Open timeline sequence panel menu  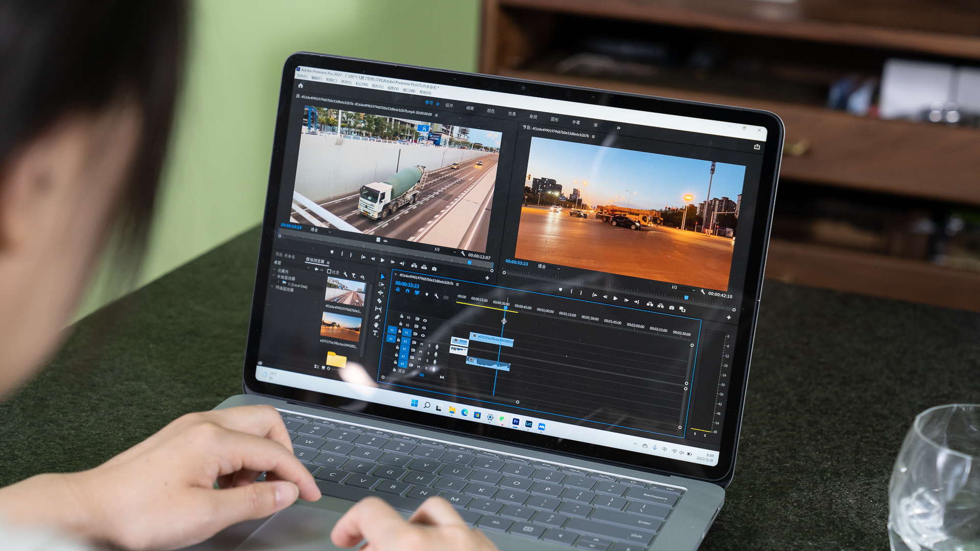tap(457, 284)
